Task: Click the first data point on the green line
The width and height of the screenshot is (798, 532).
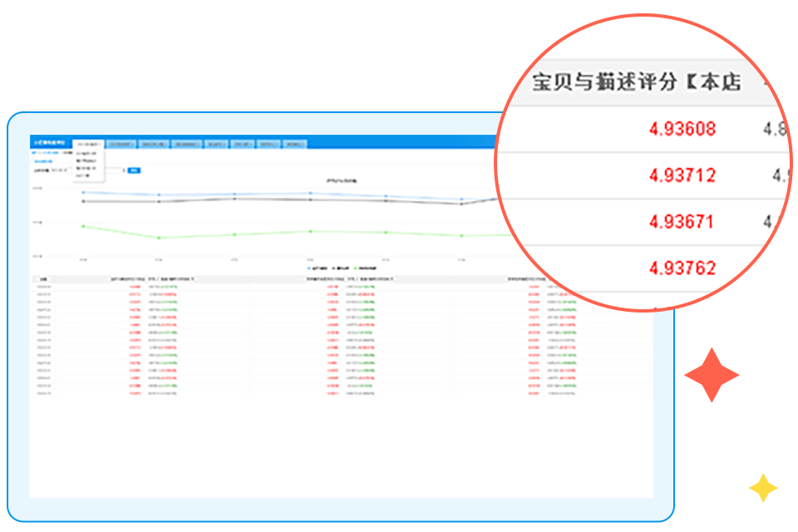Action: (x=83, y=226)
